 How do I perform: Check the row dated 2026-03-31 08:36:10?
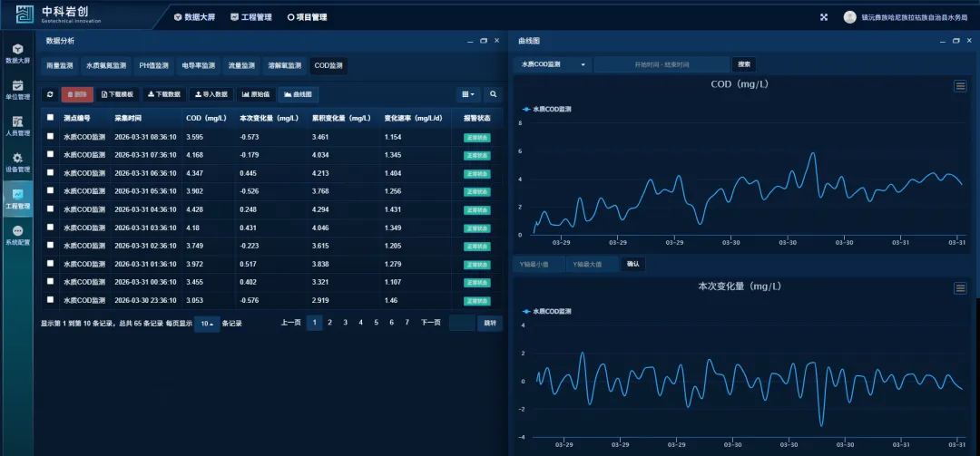coord(50,137)
